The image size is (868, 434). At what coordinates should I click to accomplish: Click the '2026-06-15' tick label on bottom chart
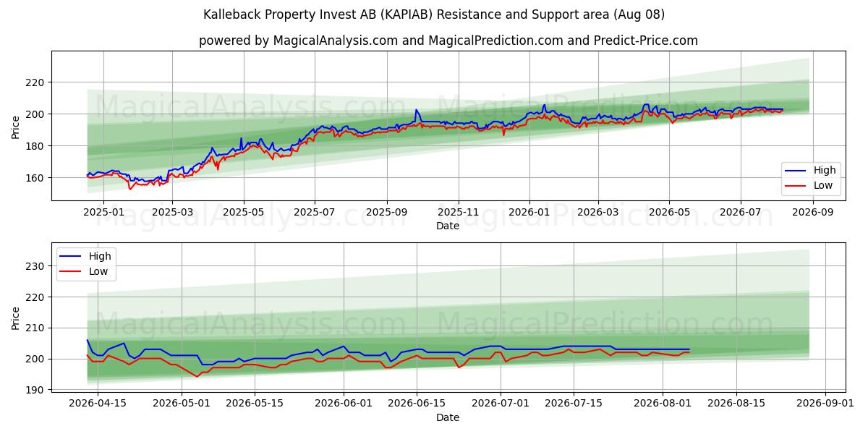[417, 405]
